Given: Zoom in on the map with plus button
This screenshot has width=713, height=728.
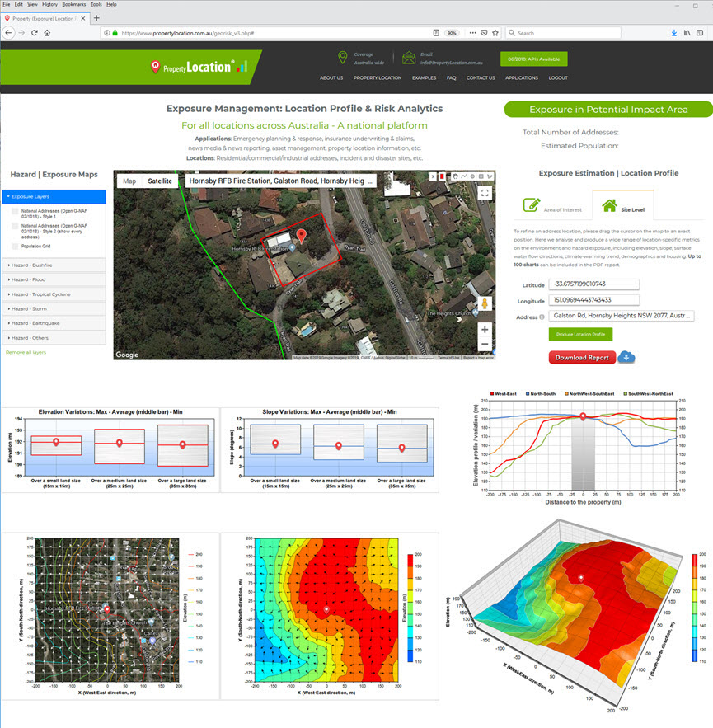Looking at the screenshot, I should coord(485,329).
